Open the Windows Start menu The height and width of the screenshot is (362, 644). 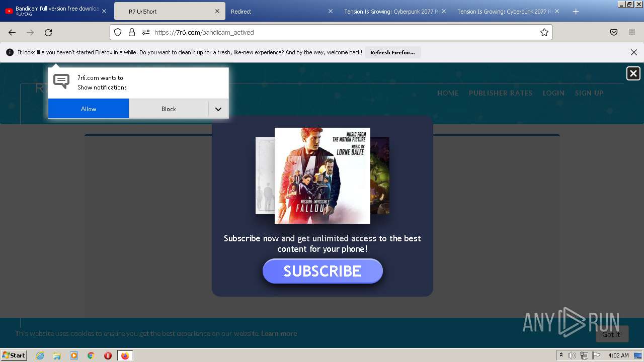click(x=14, y=355)
